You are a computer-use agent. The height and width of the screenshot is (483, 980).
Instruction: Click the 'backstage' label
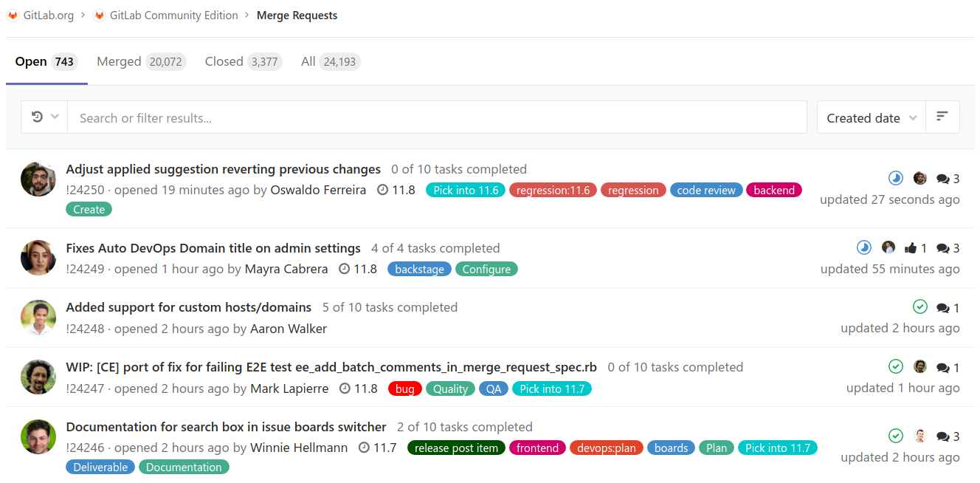coord(420,269)
